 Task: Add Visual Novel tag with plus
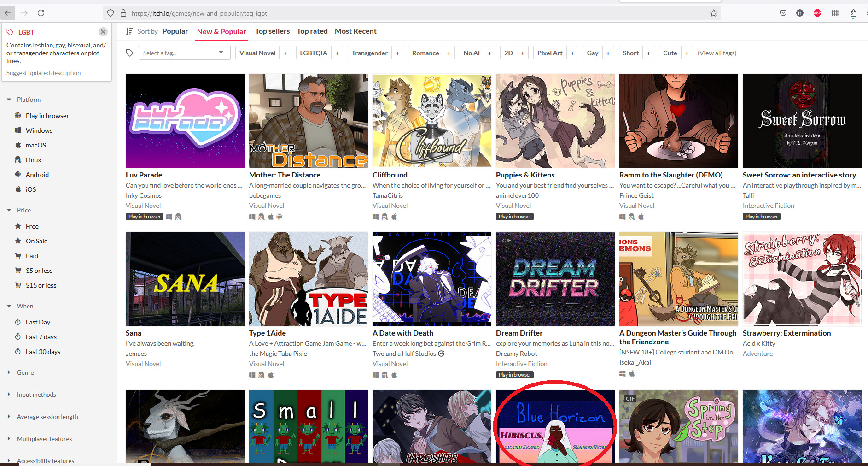click(285, 53)
